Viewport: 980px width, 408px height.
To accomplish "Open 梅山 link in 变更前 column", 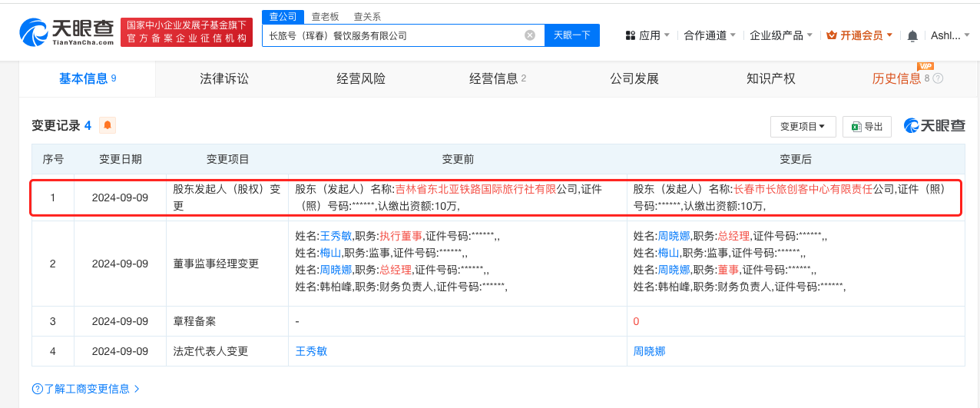I will point(330,253).
